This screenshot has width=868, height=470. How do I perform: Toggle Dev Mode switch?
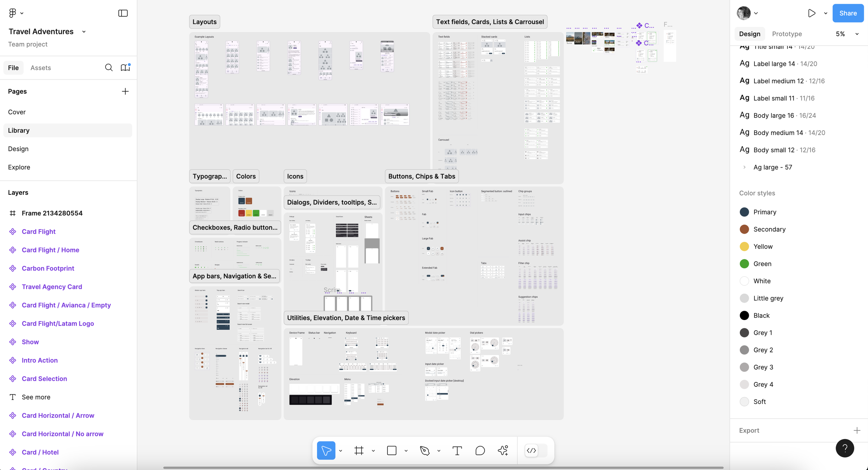coord(536,451)
